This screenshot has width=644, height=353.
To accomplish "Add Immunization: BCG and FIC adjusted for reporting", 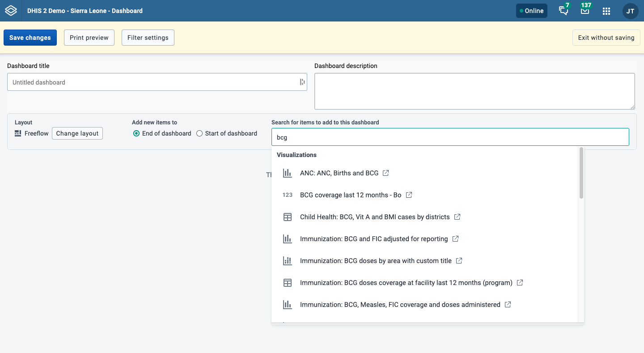I will tap(374, 239).
